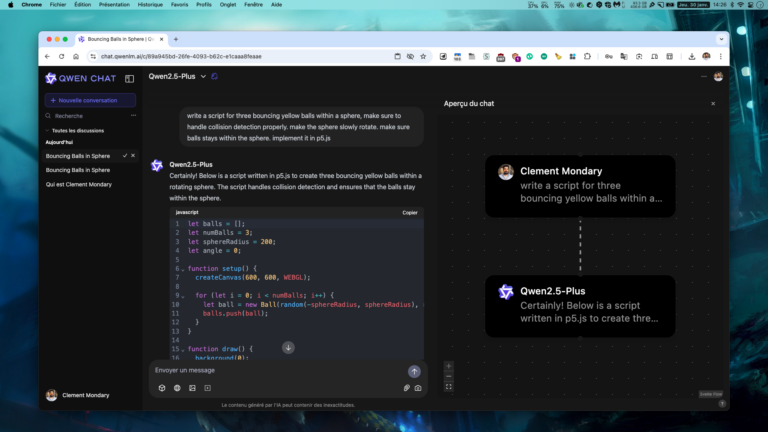Toggle the image generation icon in message bar
Viewport: 768px width, 432px height.
[192, 388]
